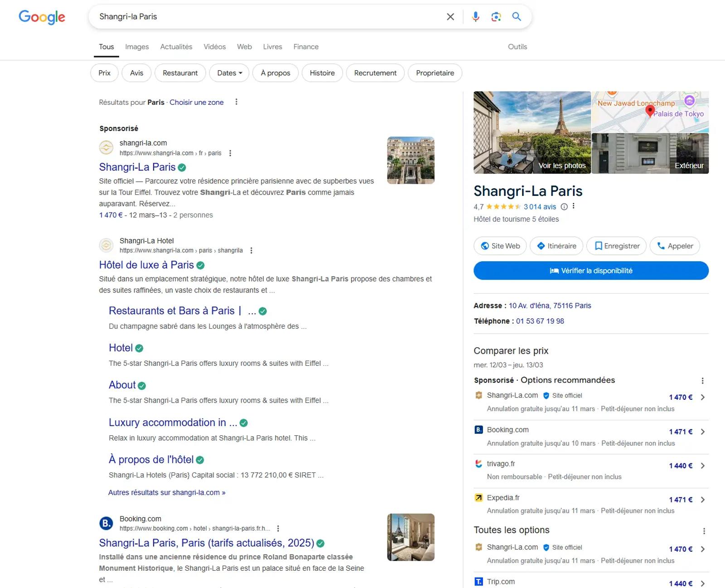Viewport: 725px width, 588px height.
Task: Open the map thumbnail with Palais de Tokyo
Action: click(x=650, y=112)
